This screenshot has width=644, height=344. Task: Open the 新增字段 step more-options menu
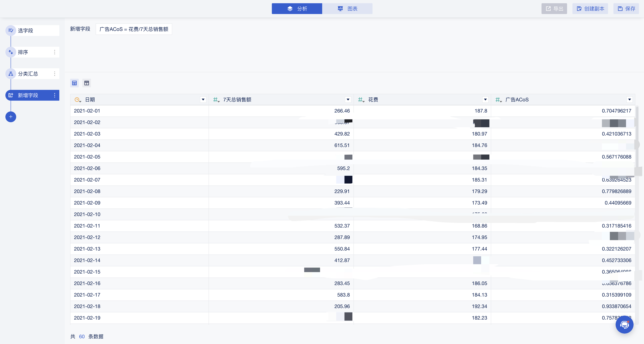(54, 95)
